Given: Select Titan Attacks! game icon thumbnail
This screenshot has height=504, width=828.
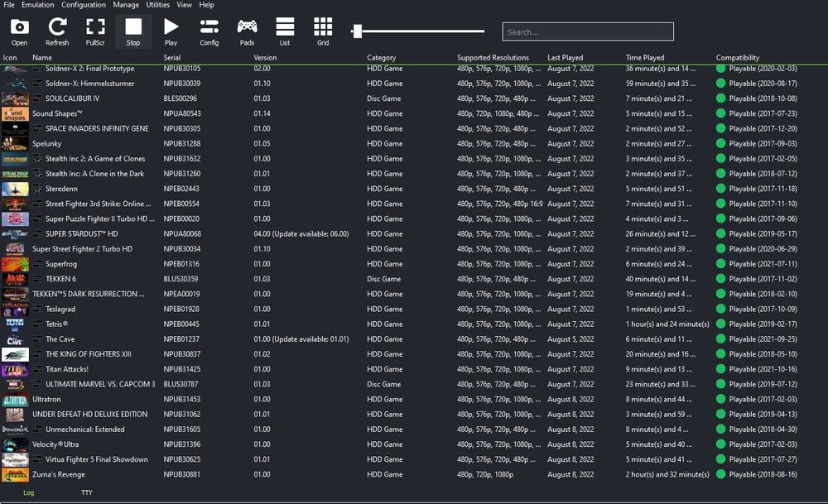Looking at the screenshot, I should click(15, 369).
